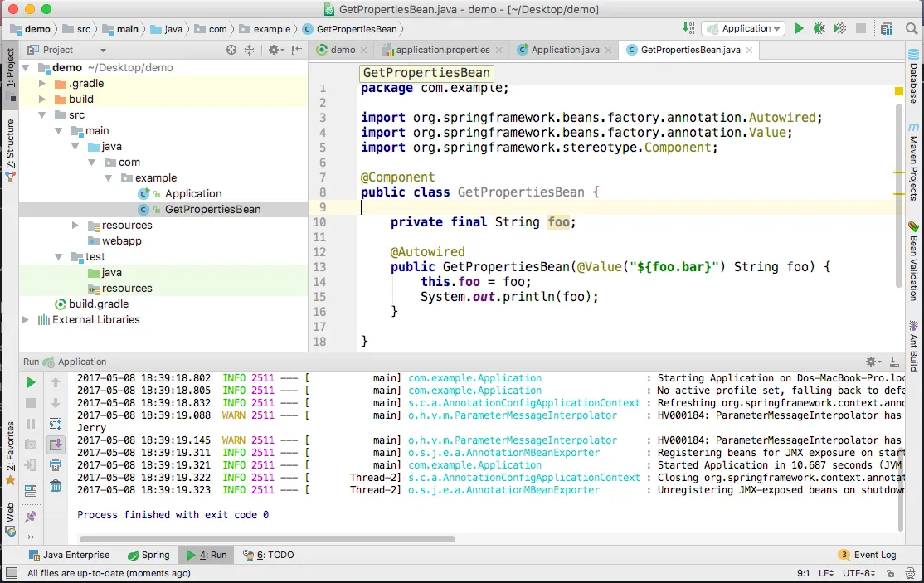Print console output using the printer icon
This screenshot has height=583, width=924.
click(x=56, y=465)
